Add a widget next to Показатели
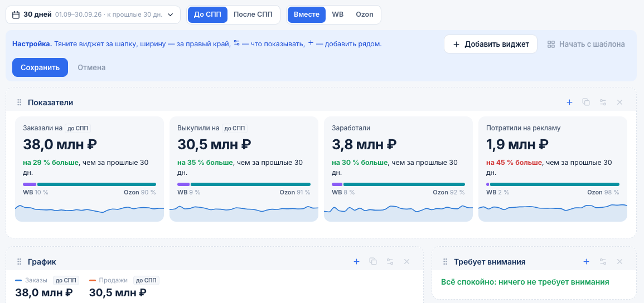 (569, 102)
